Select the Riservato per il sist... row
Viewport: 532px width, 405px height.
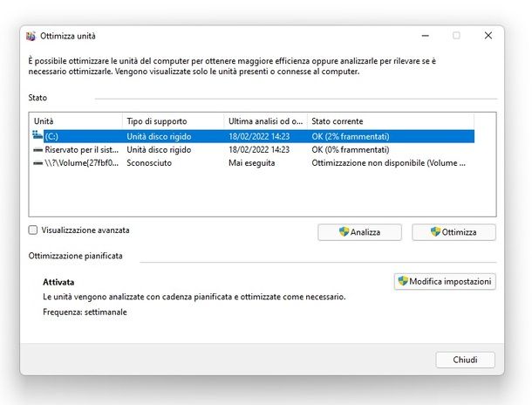[x=252, y=150]
